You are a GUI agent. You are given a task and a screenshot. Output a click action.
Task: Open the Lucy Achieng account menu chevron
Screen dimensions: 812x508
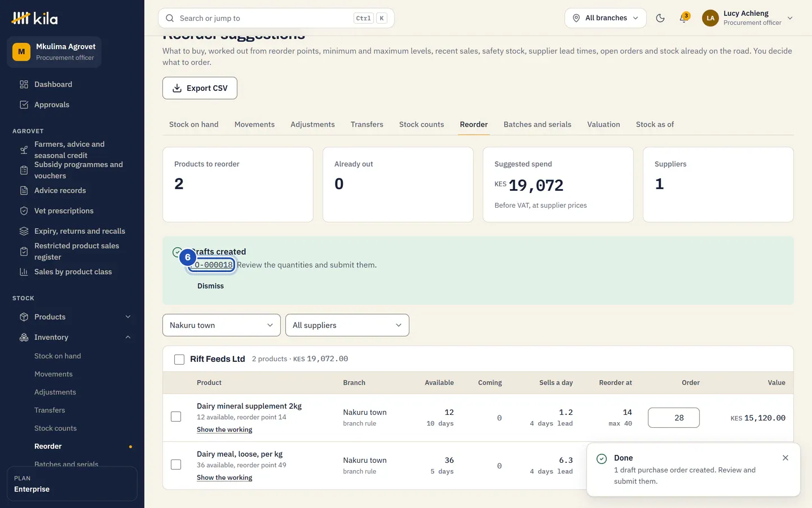pyautogui.click(x=790, y=18)
